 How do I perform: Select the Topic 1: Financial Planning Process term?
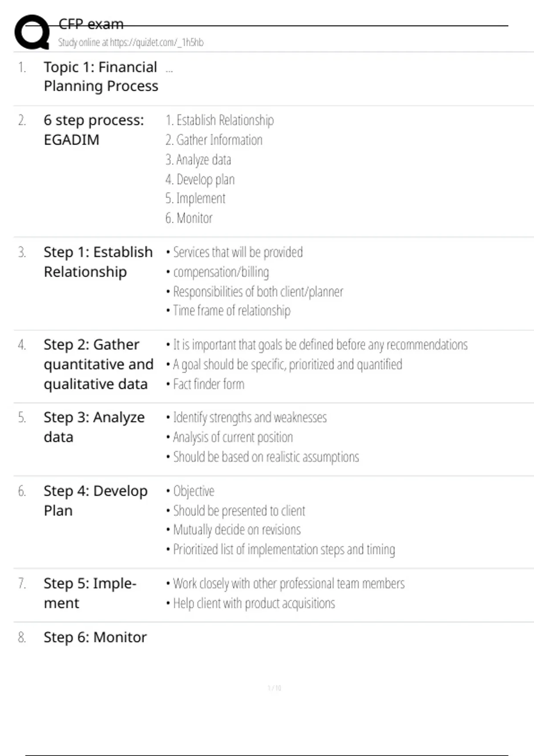tap(101, 76)
